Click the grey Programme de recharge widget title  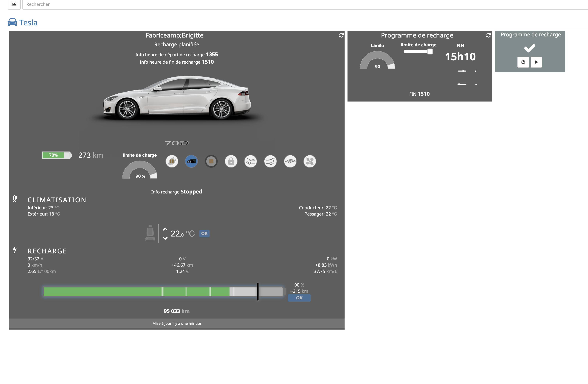coord(531,35)
